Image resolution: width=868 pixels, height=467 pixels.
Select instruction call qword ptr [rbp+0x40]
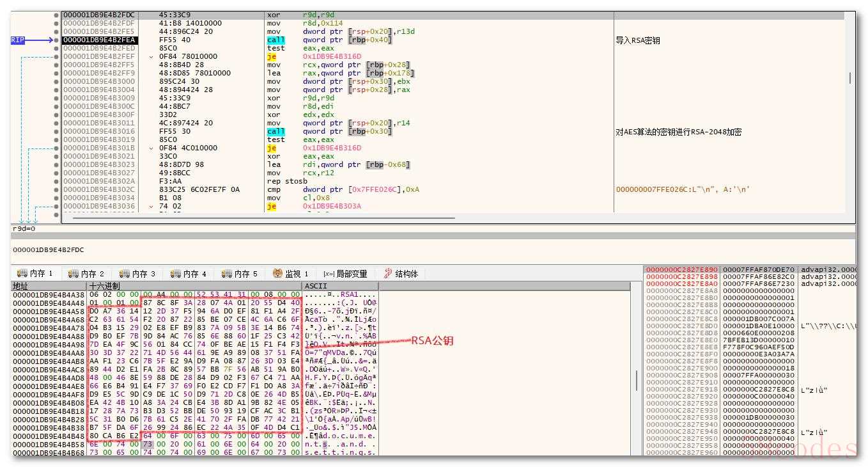point(330,40)
